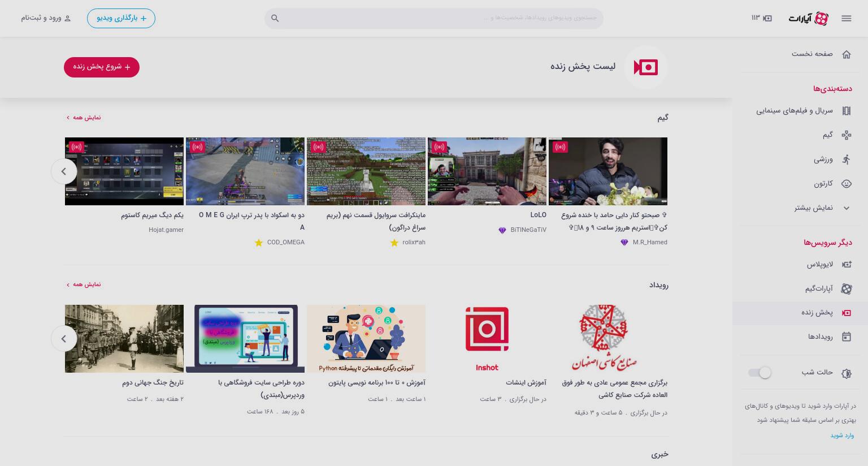
Task: Click the Liveplus icon in the sidebar
Action: click(x=846, y=264)
